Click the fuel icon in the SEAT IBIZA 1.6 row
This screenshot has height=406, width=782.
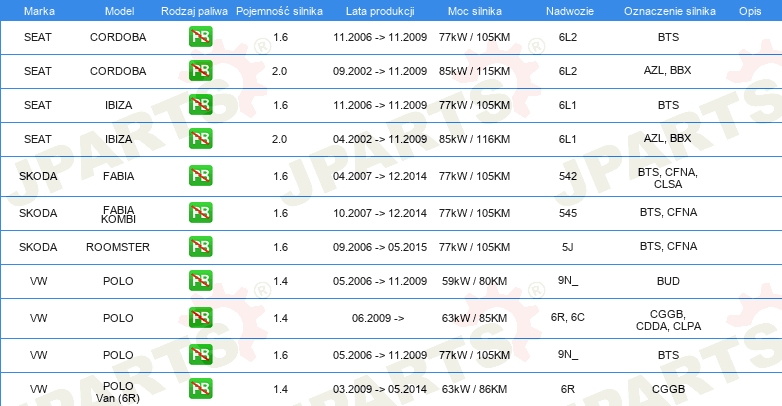tap(200, 105)
